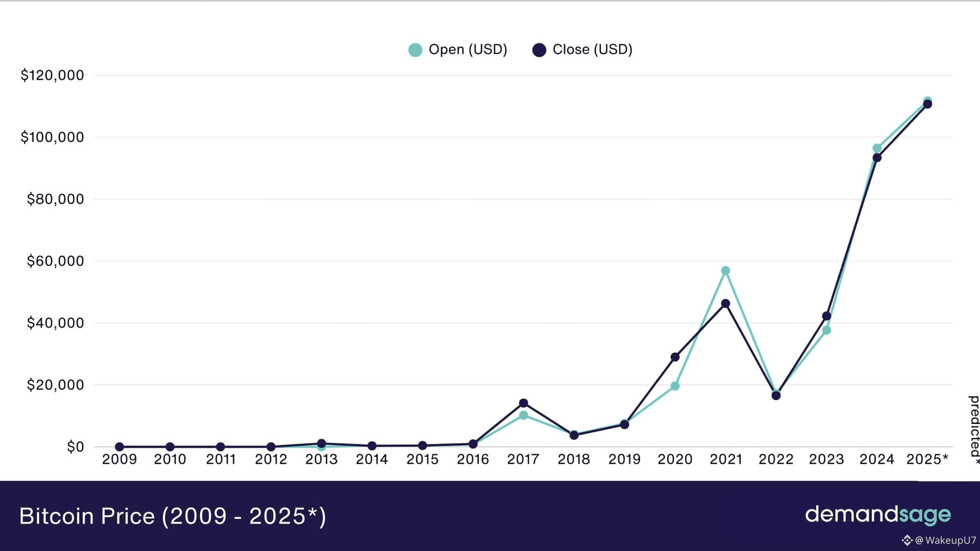Image resolution: width=980 pixels, height=551 pixels.
Task: Select the 2022 Close data point
Action: [776, 396]
